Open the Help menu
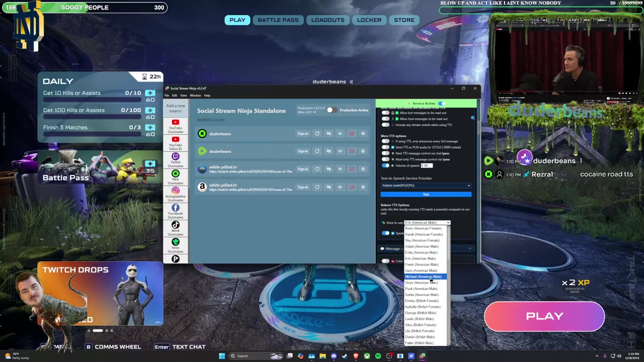644x362 pixels. (207, 96)
